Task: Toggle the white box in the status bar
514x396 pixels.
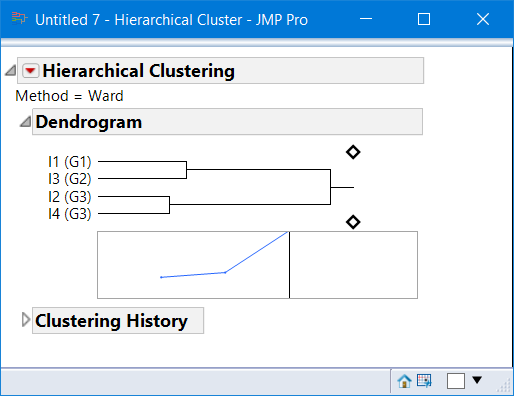Action: [x=456, y=381]
